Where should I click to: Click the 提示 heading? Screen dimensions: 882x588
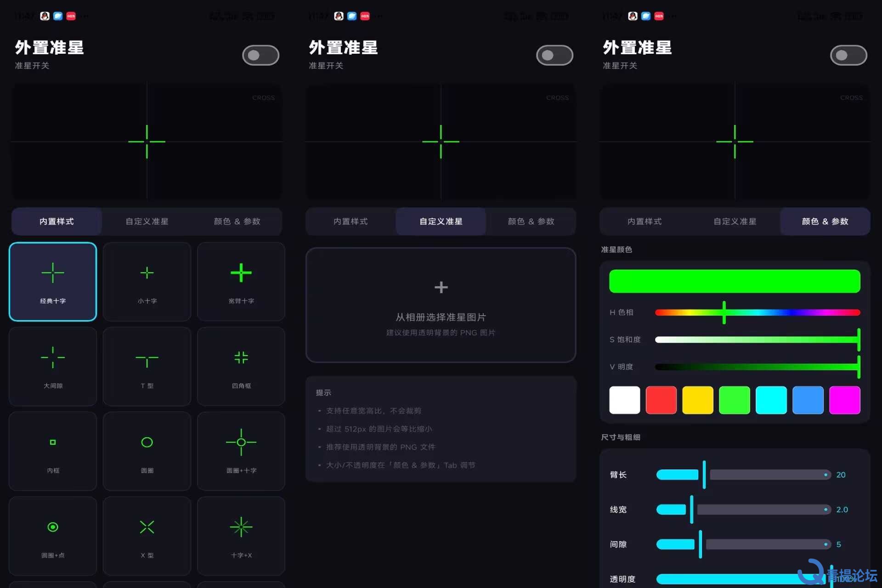pos(323,393)
